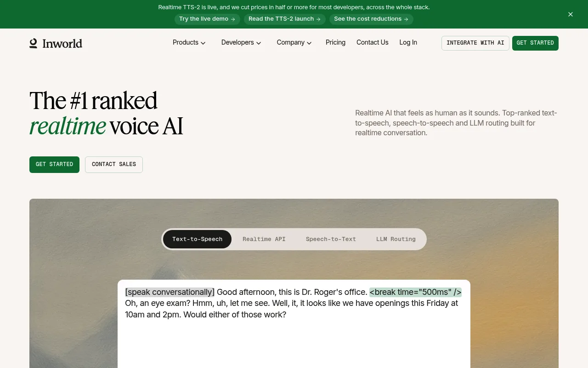Switch to the Realtime API tab
The height and width of the screenshot is (368, 588).
264,239
